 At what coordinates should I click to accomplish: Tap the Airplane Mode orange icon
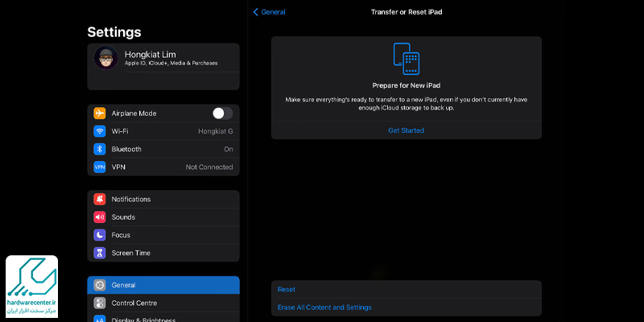(x=99, y=114)
